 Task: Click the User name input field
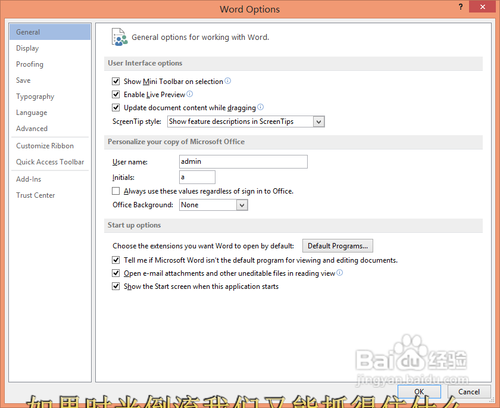tap(243, 162)
